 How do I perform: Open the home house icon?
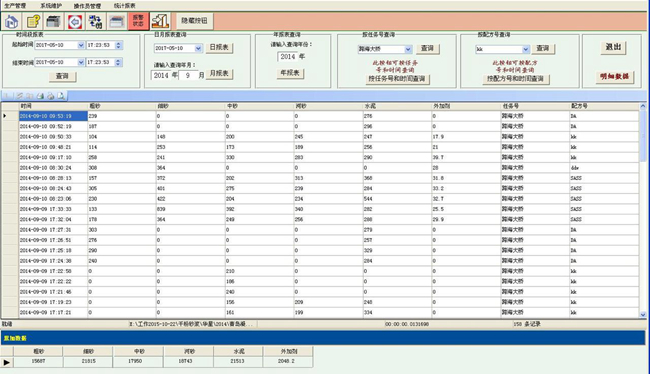[x=12, y=22]
